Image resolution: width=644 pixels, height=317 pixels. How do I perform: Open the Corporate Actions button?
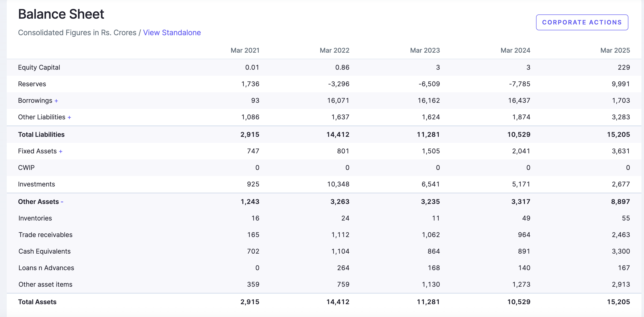coord(582,22)
